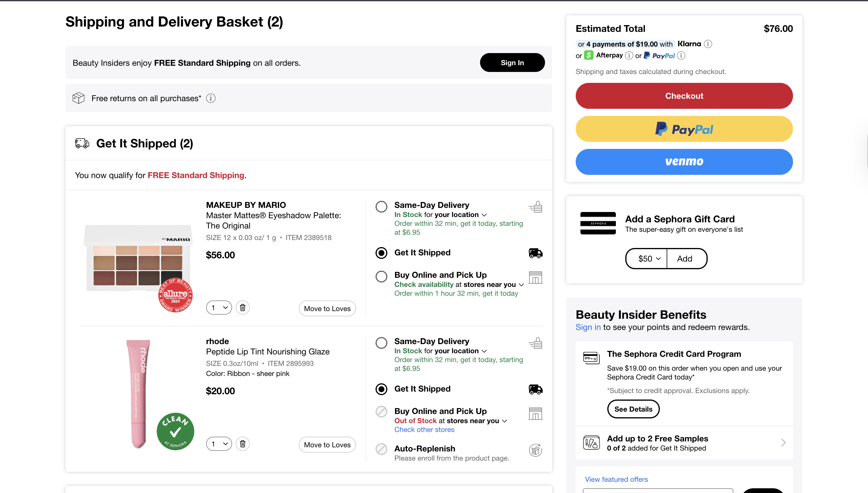Delete the Makeup by Mario palette
Screen dimensions: 868x493
pyautogui.click(x=243, y=308)
